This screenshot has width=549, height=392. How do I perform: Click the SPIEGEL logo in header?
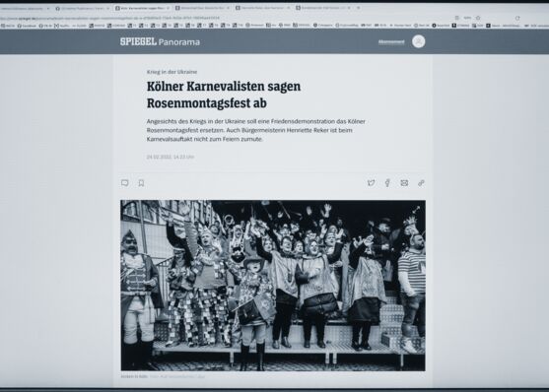138,41
